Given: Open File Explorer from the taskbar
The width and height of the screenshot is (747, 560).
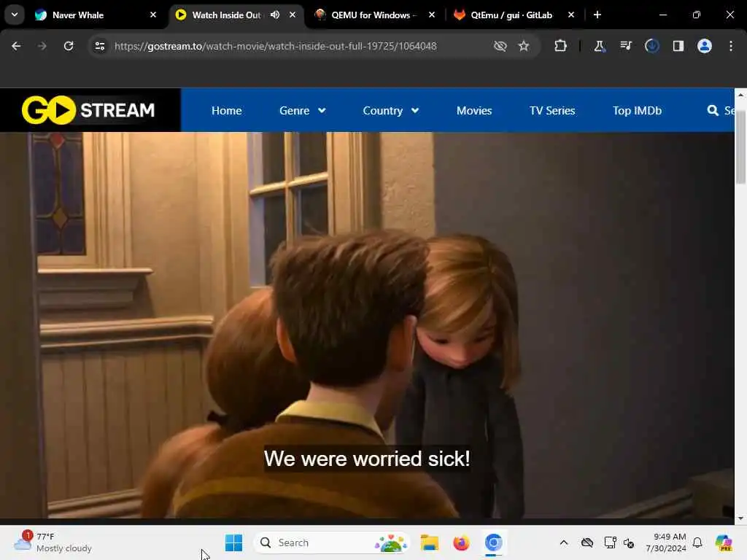Looking at the screenshot, I should (x=429, y=542).
